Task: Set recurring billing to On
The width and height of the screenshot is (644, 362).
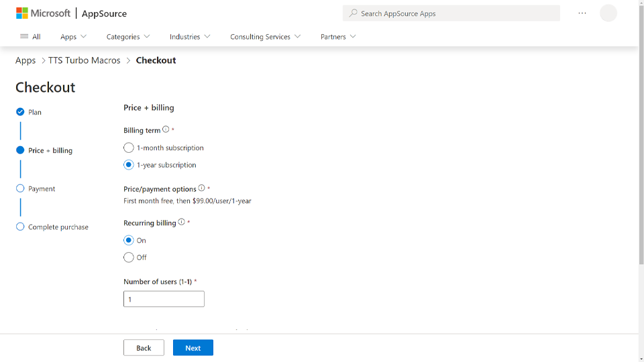Action: pyautogui.click(x=129, y=240)
